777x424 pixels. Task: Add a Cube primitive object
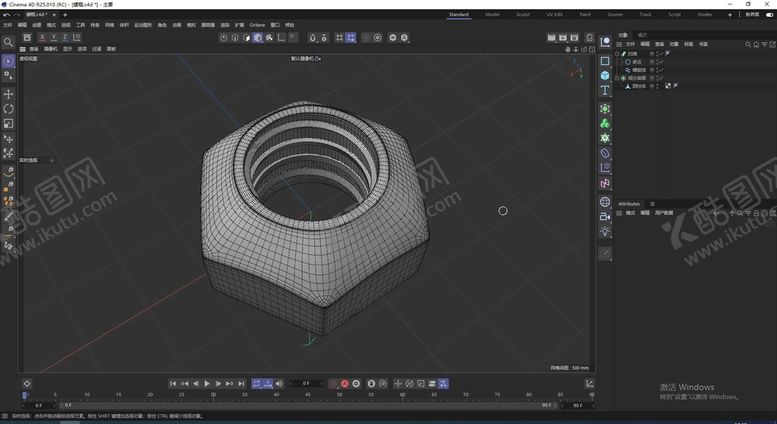pos(605,76)
